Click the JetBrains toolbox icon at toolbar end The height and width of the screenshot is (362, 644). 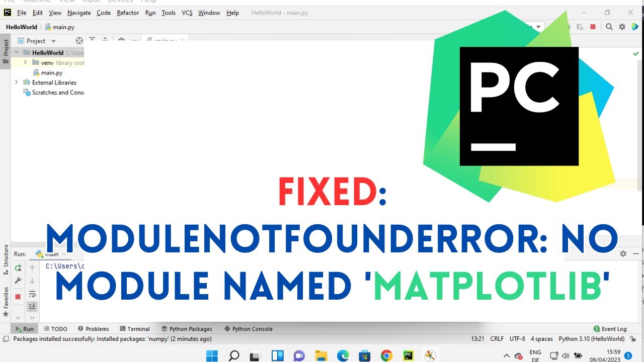[x=635, y=27]
